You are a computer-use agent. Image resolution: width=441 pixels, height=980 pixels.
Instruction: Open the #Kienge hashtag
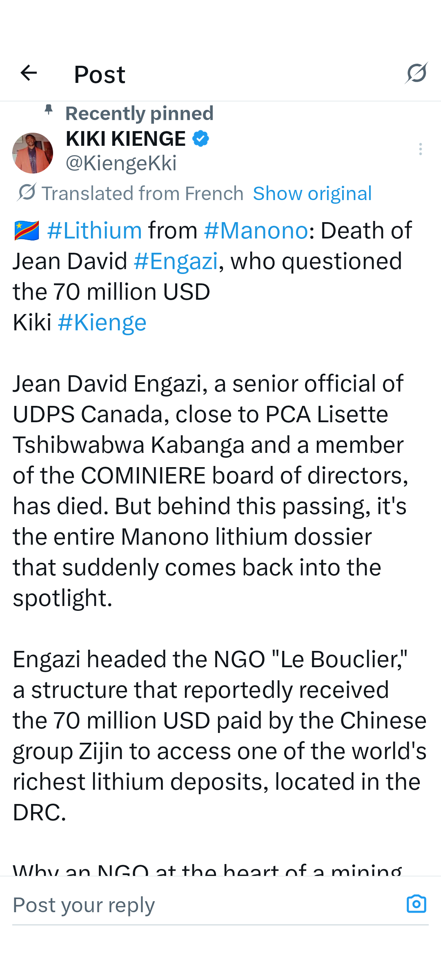(x=102, y=323)
